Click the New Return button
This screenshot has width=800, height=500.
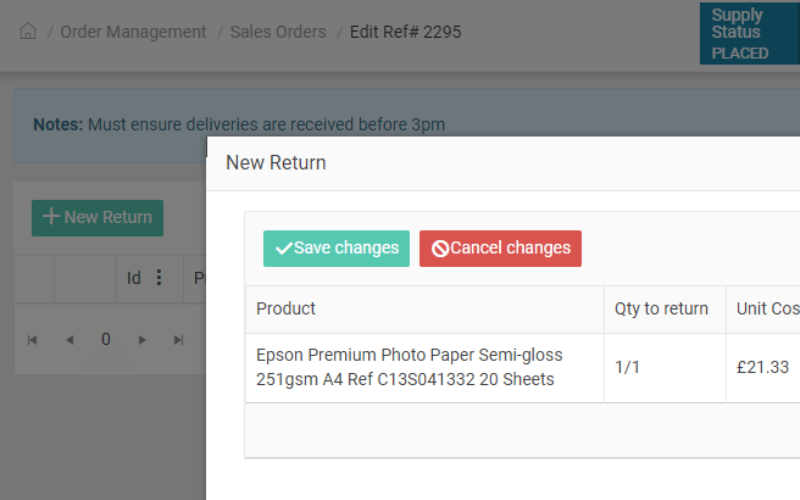point(97,218)
